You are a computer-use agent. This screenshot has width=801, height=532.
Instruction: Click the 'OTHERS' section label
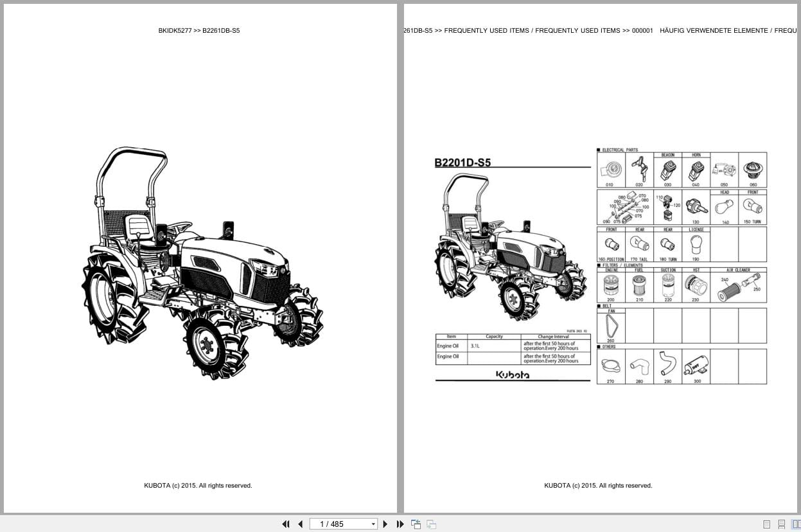coord(609,347)
